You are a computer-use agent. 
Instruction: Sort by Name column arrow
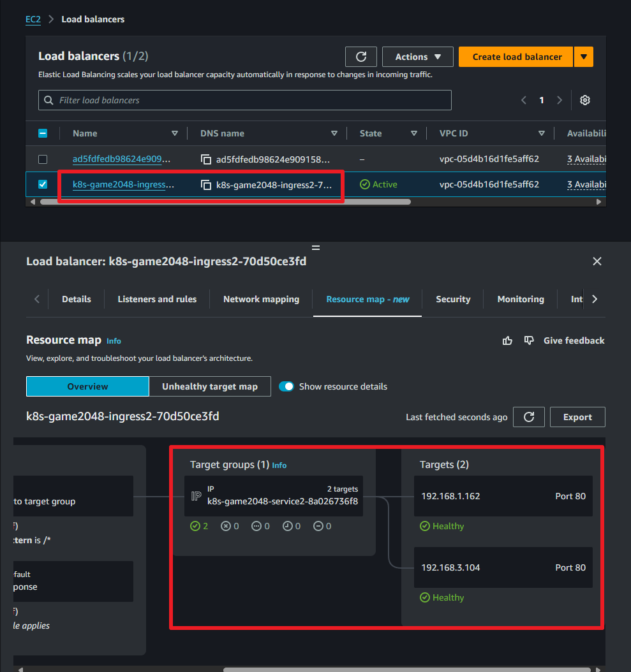click(175, 134)
